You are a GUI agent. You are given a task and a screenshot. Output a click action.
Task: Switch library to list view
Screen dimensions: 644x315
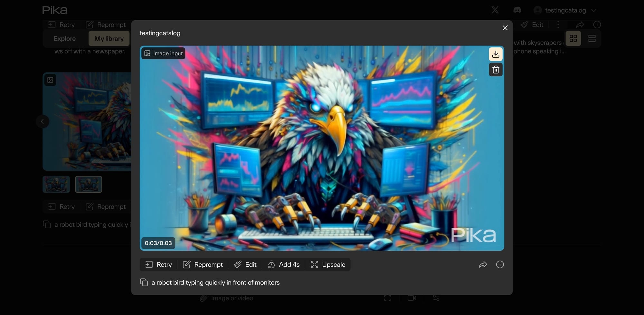[x=592, y=39]
